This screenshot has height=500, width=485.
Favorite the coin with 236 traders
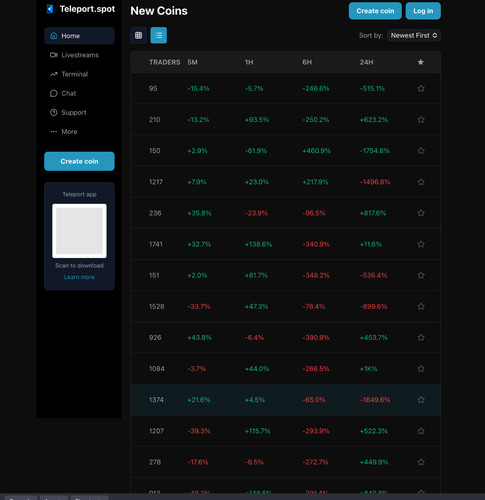(x=421, y=213)
